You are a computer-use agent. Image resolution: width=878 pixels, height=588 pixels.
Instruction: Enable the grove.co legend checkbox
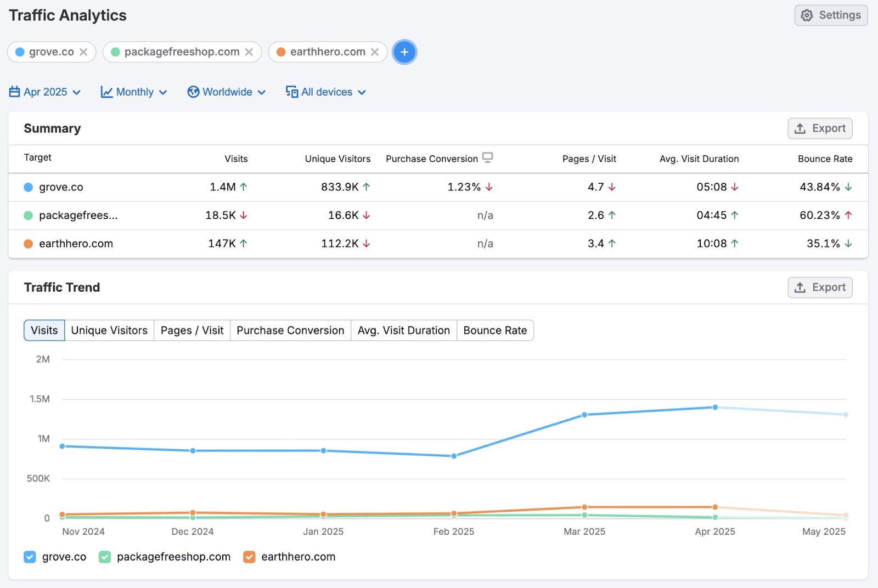[30, 557]
